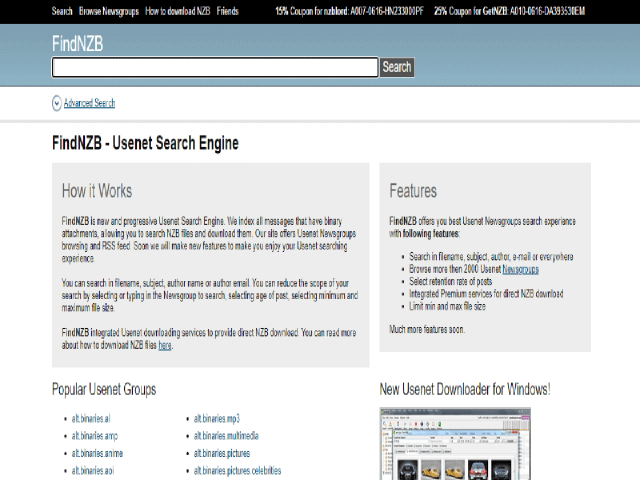The height and width of the screenshot is (480, 640).
Task: Open the alt.binaries.al group link
Action: click(91, 419)
